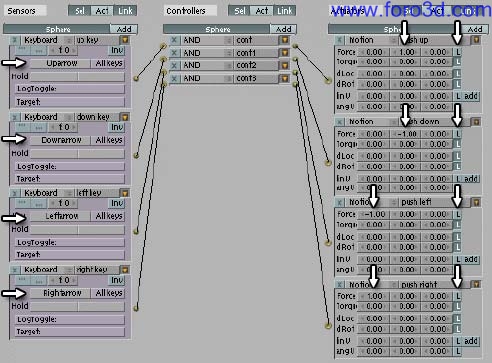Delete the 'push left' motion actuator
492x363 pixels.
click(x=339, y=202)
